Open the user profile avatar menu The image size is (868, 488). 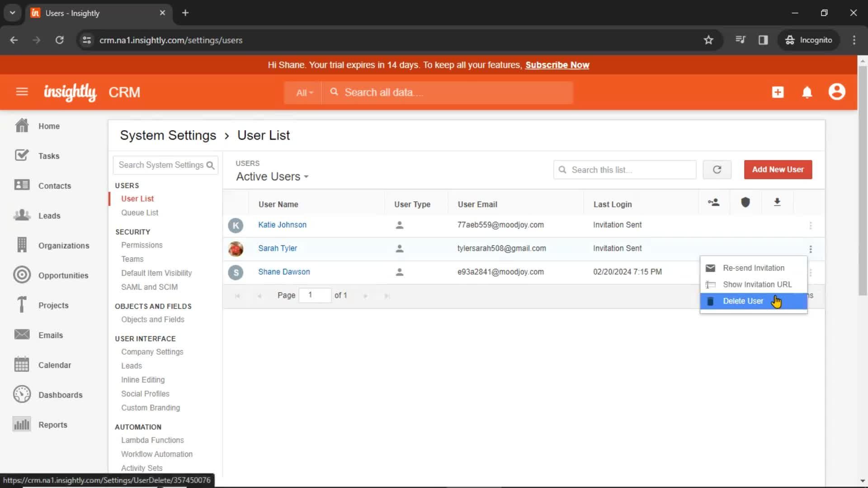[x=837, y=92]
